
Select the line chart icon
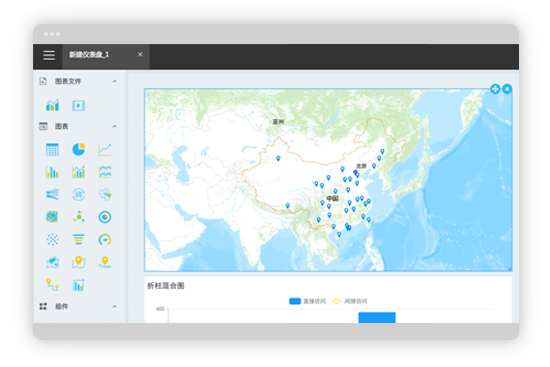pyautogui.click(x=105, y=149)
